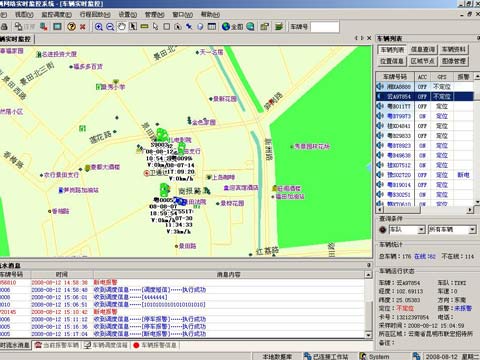Open the 帮助 menu
Screen dimensions: 480x360
[210, 15]
